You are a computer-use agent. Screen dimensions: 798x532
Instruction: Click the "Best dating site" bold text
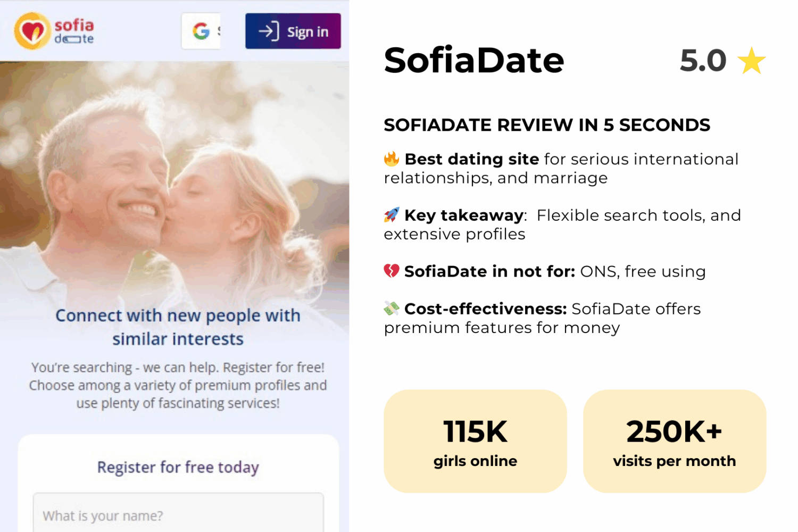coord(472,159)
